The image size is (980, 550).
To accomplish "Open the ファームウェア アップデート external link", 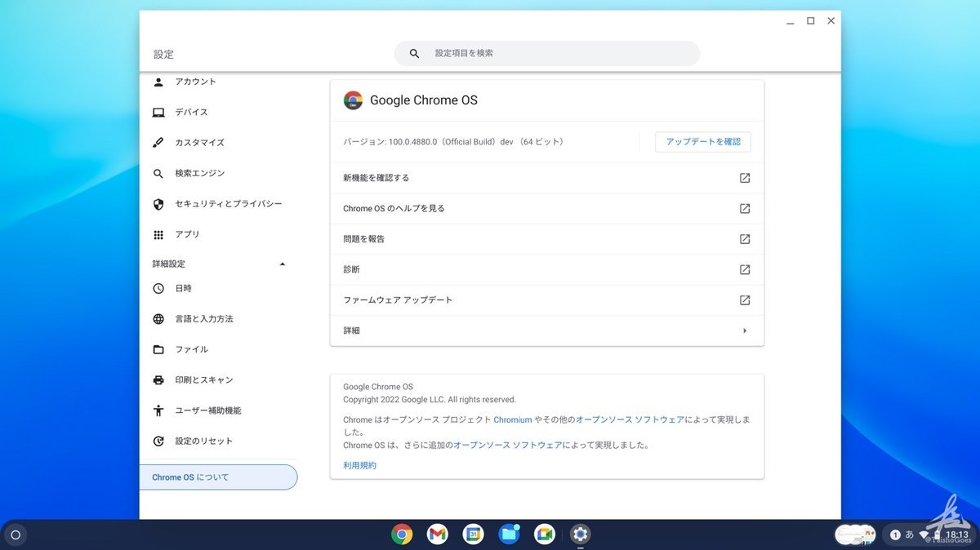I will [x=744, y=299].
